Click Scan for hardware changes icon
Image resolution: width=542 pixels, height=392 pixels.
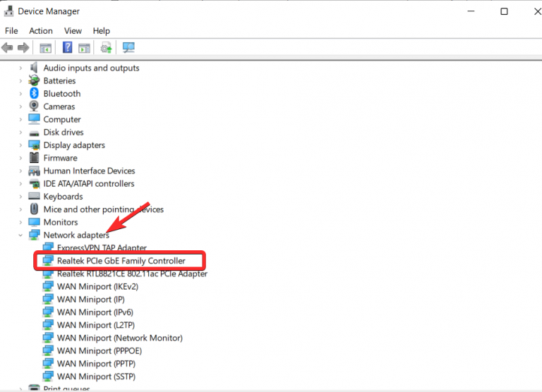[128, 47]
